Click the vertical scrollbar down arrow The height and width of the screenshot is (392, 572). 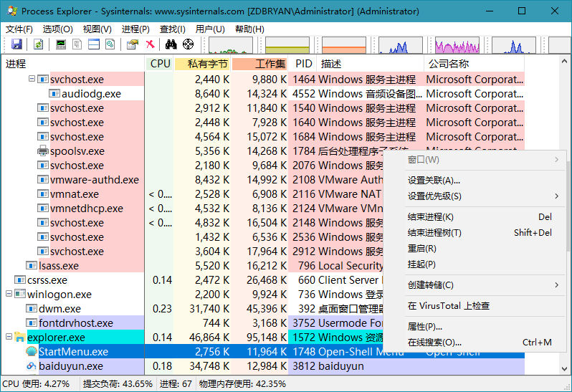tap(564, 368)
